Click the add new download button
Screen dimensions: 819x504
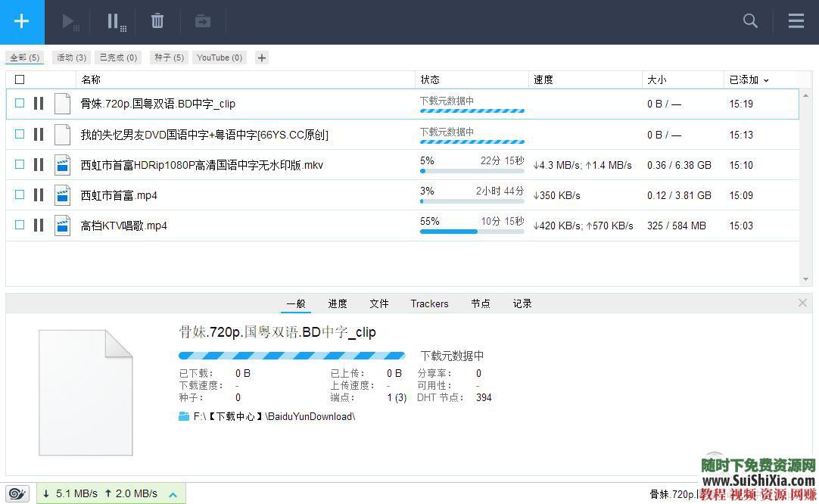(21, 21)
